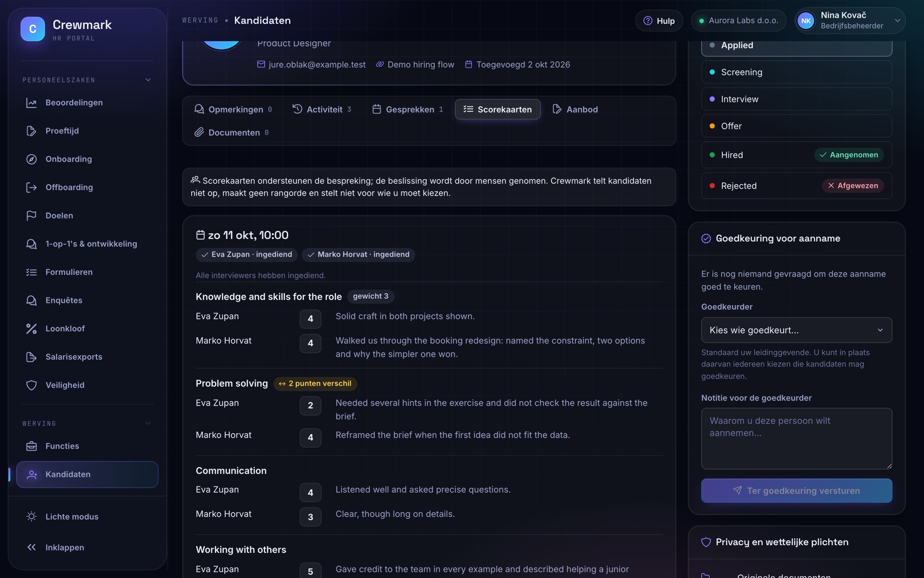Click the Eva Zupan · ingediend chip

tap(246, 254)
